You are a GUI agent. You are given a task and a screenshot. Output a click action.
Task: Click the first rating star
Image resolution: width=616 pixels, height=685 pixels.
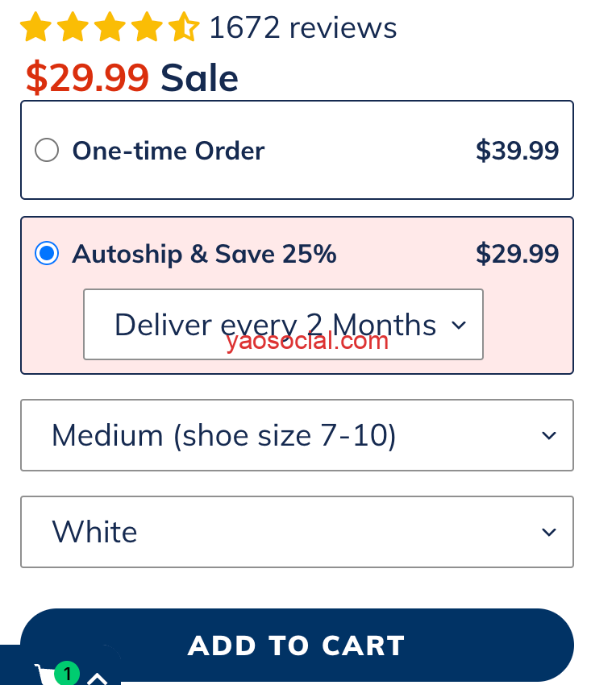(35, 28)
